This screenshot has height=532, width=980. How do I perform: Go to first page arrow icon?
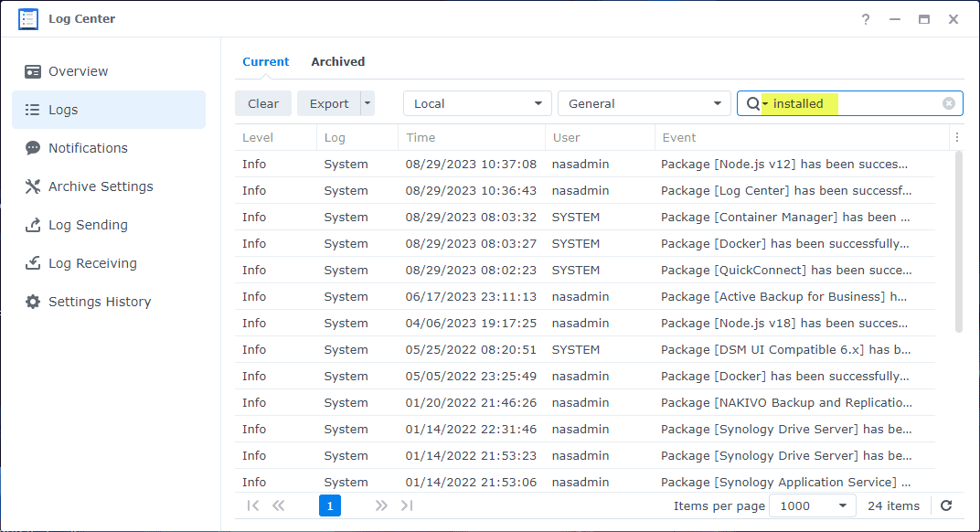click(x=253, y=505)
